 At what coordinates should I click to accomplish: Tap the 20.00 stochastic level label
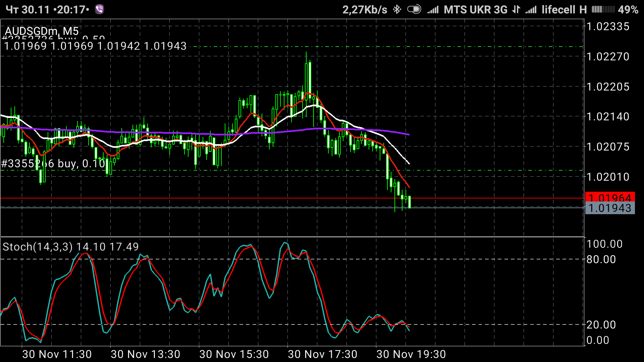[x=601, y=324]
